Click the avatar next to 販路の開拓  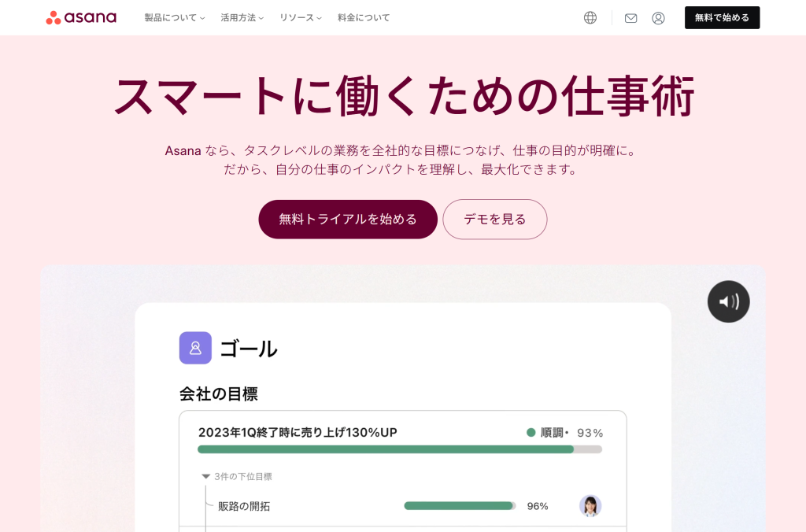point(590,506)
